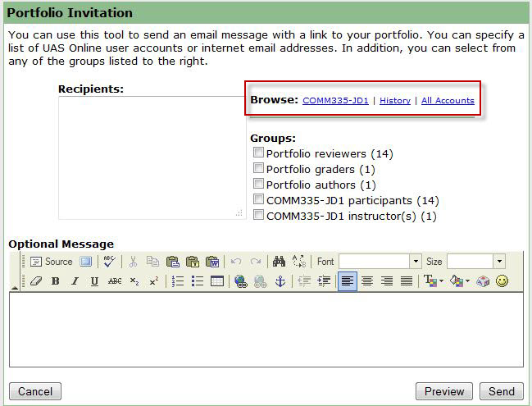
Task: Insert a bulleted list
Action: coord(197,281)
